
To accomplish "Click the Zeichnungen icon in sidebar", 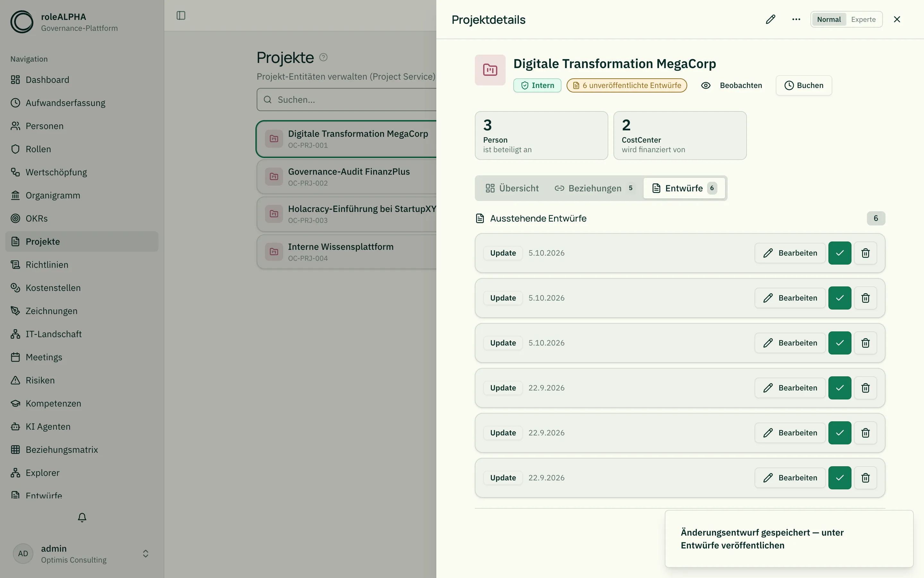I will [x=15, y=311].
